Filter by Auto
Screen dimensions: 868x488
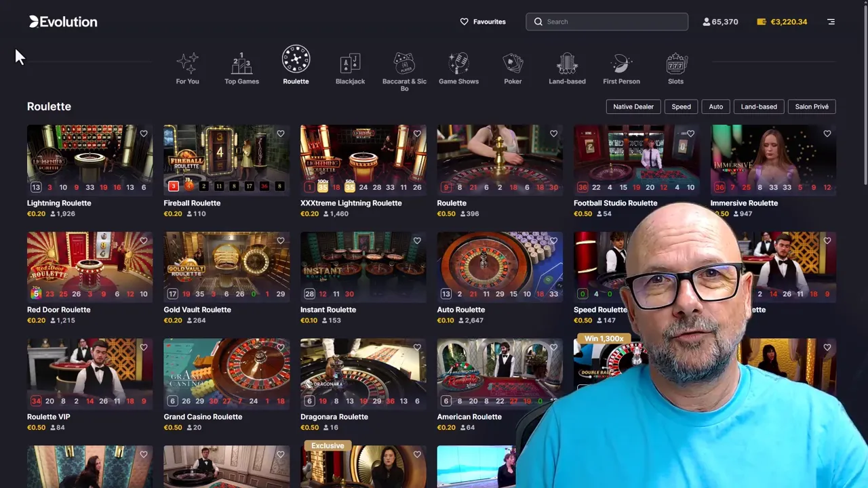coord(715,106)
